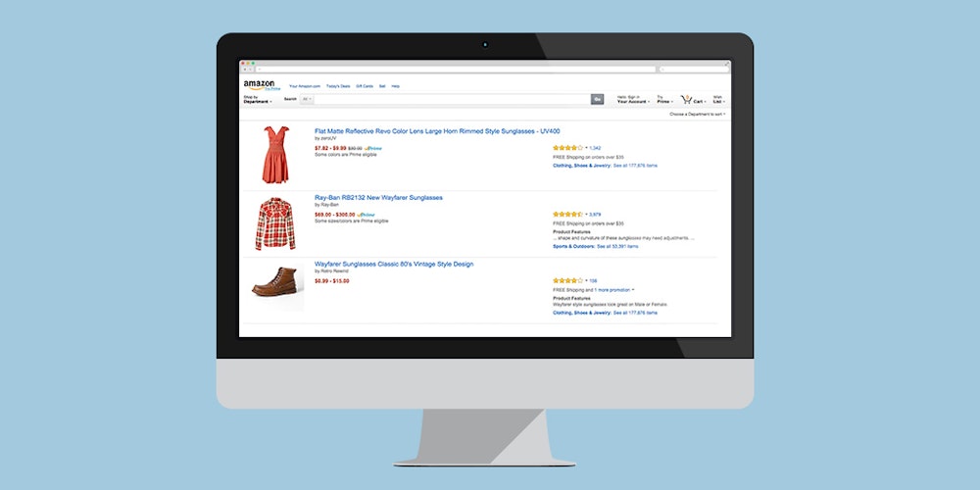Click Prime badge beside $69.00 - $300.00 price
This screenshot has height=490, width=980.
[x=367, y=215]
